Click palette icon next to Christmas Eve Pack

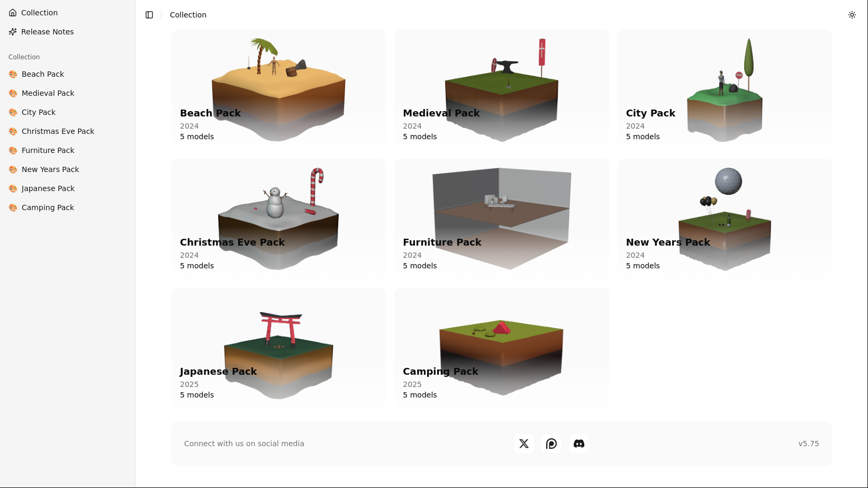[13, 131]
